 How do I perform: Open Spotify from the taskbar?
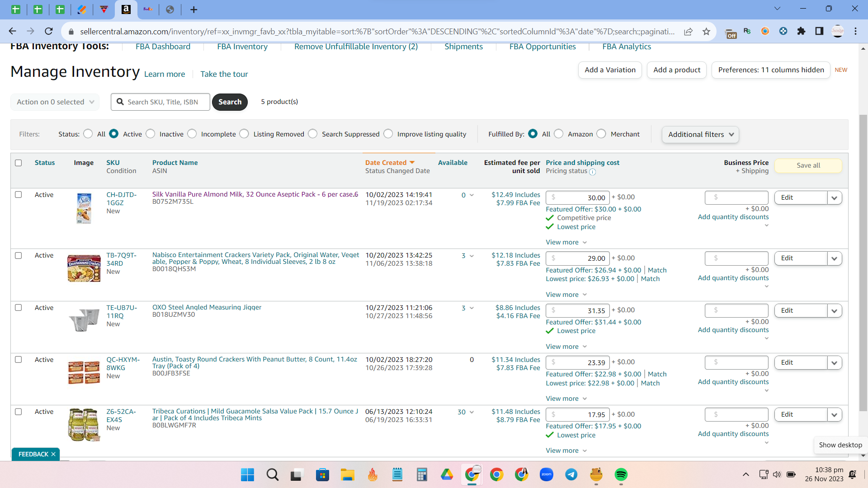(621, 474)
